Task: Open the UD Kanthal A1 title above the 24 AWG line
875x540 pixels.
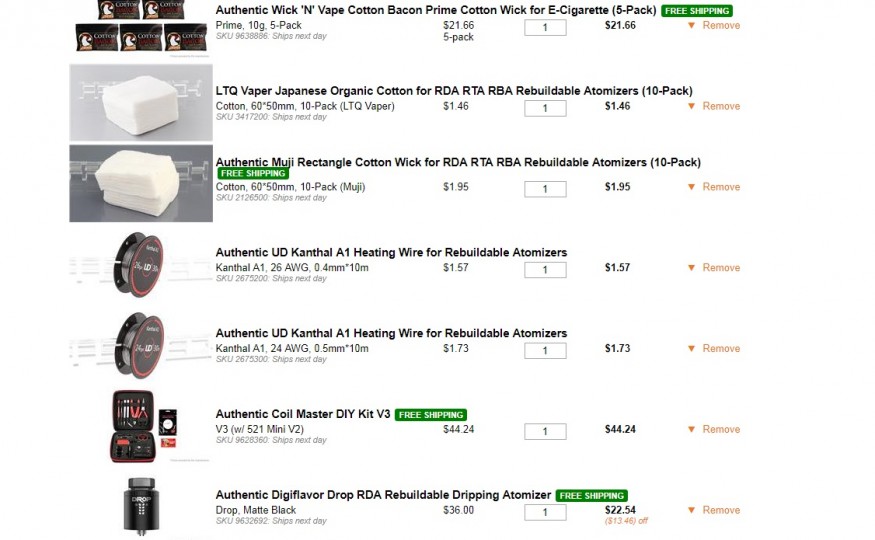Action: point(391,334)
